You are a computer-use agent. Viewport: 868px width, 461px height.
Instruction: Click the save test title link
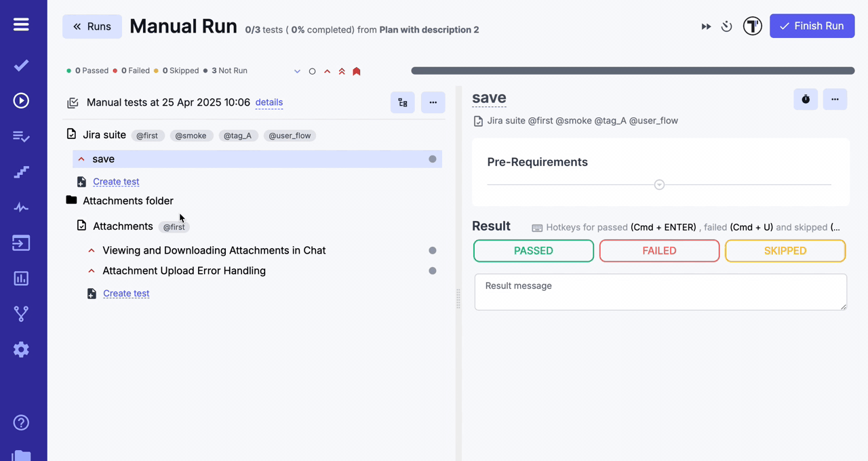(x=489, y=98)
